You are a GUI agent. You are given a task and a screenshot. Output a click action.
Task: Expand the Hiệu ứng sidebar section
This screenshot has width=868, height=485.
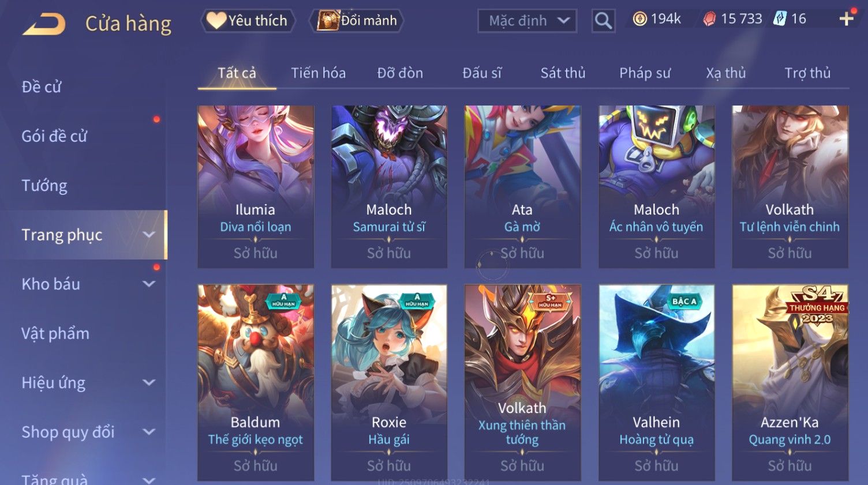coord(149,382)
